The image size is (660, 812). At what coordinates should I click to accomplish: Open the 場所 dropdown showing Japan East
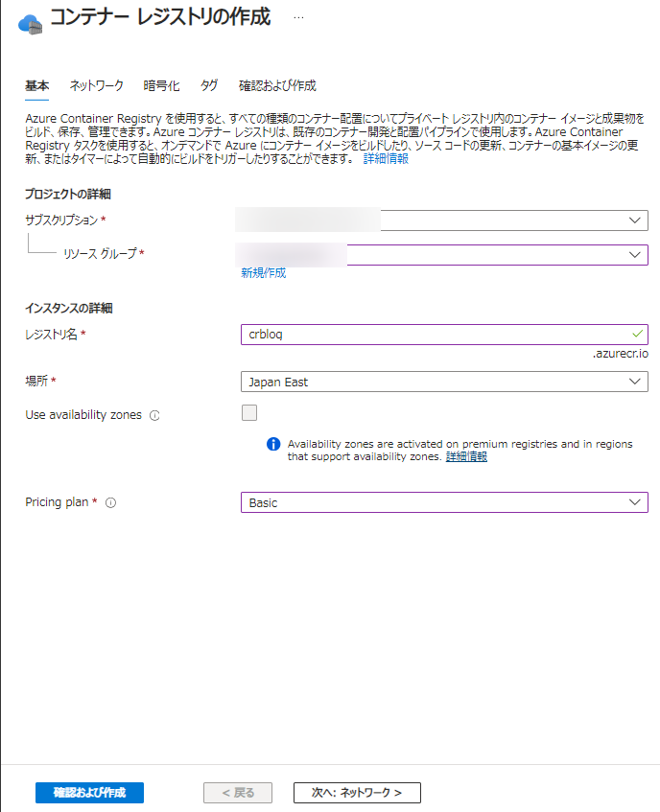[444, 382]
